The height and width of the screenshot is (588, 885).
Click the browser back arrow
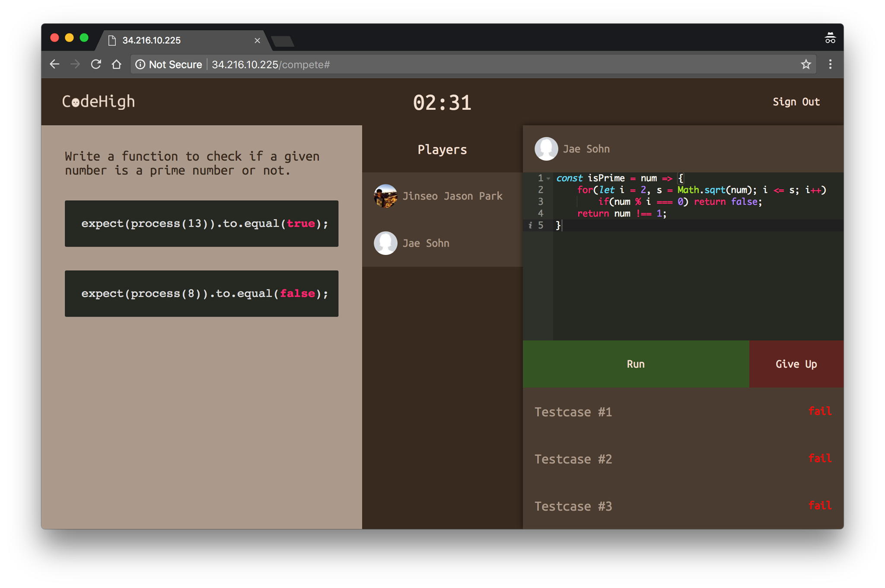(x=54, y=64)
